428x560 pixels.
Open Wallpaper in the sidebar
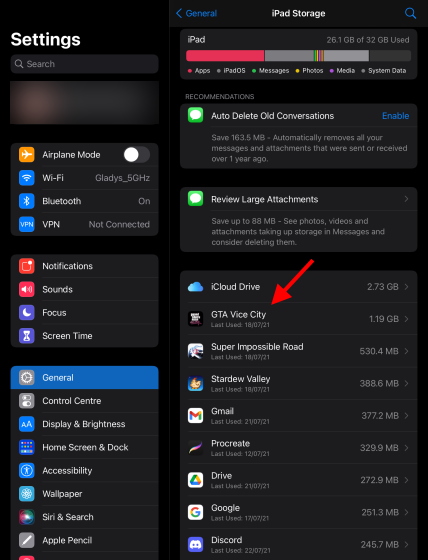[x=84, y=494]
